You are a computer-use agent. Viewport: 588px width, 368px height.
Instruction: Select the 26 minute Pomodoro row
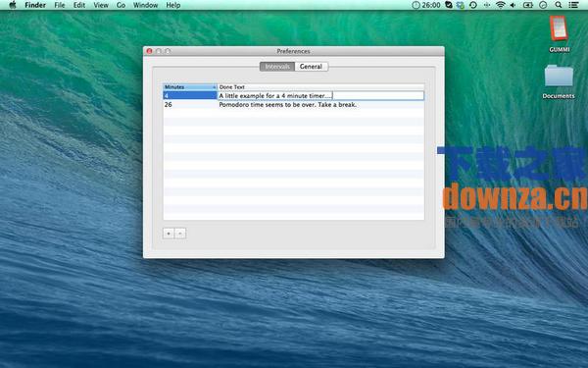[294, 105]
